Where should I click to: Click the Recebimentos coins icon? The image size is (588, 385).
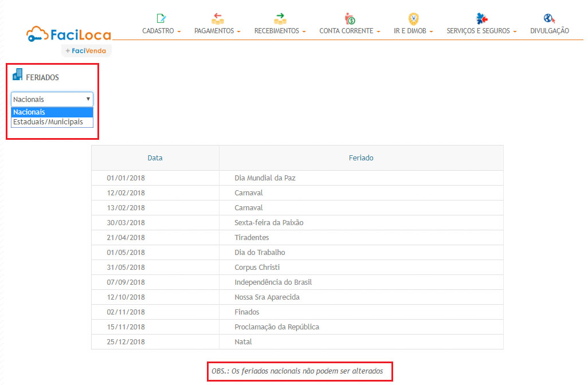(280, 18)
